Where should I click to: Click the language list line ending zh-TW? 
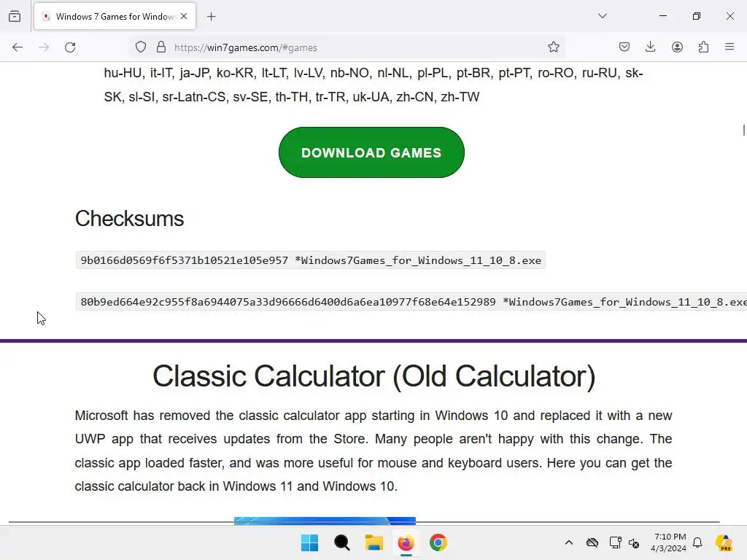[292, 97]
